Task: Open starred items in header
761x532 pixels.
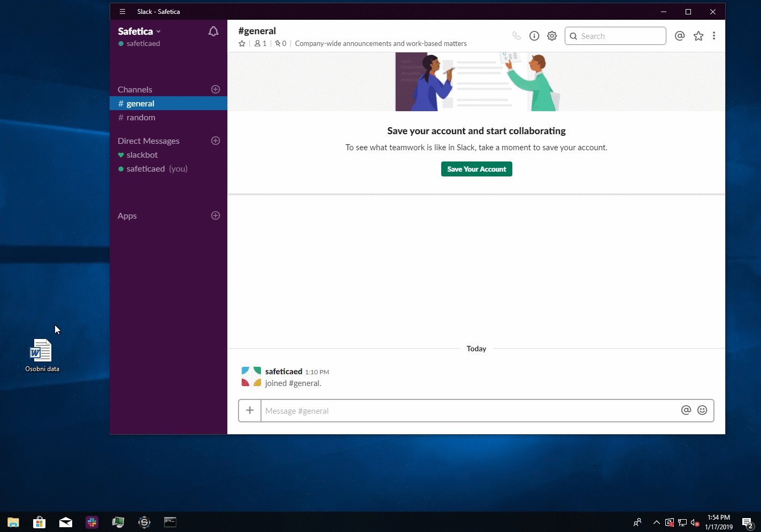Action: 698,36
